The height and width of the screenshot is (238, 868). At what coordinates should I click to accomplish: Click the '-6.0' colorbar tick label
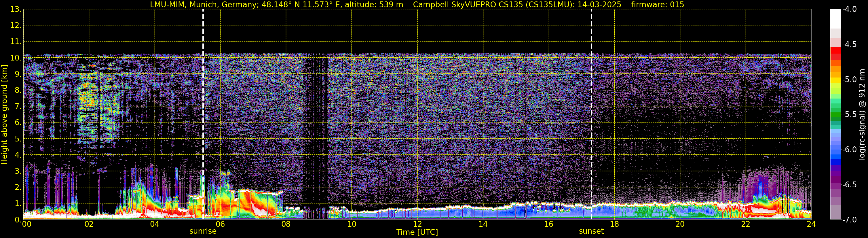click(849, 150)
